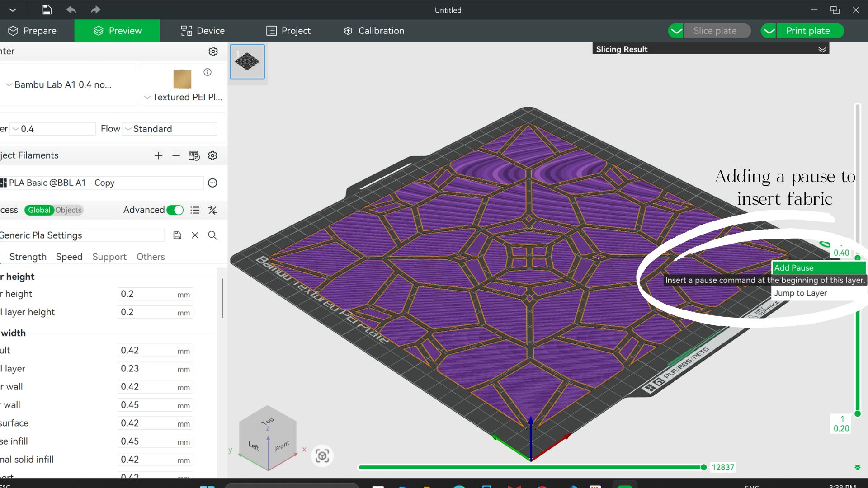The image size is (868, 488).
Task: Switch process scope to Objects
Action: point(68,210)
